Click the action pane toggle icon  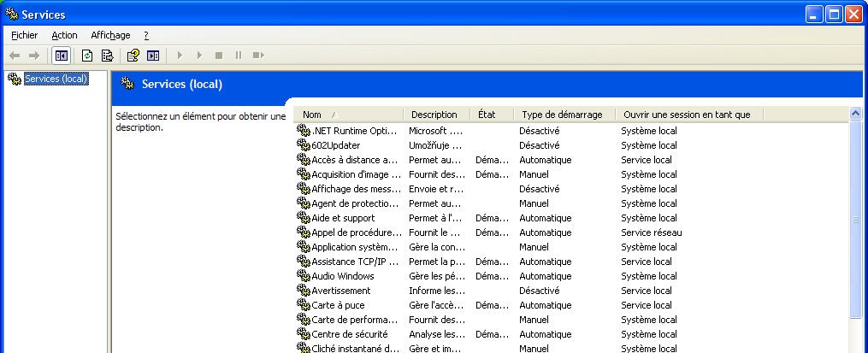153,56
